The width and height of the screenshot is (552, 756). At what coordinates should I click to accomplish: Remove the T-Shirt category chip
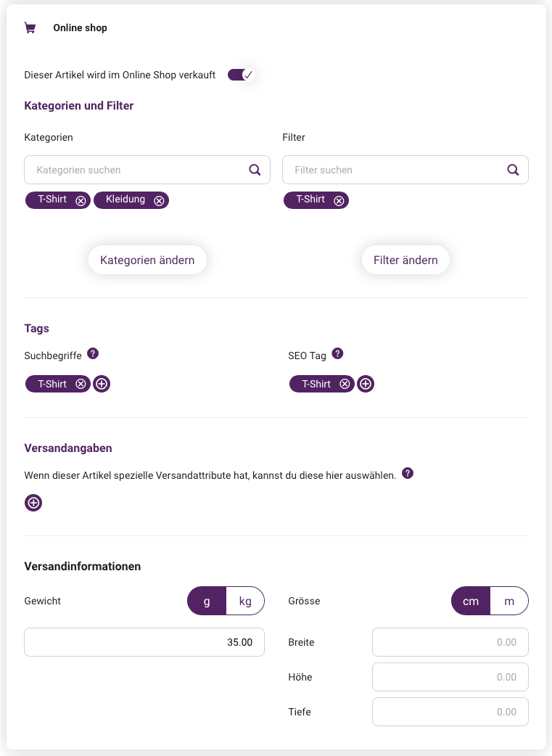81,200
